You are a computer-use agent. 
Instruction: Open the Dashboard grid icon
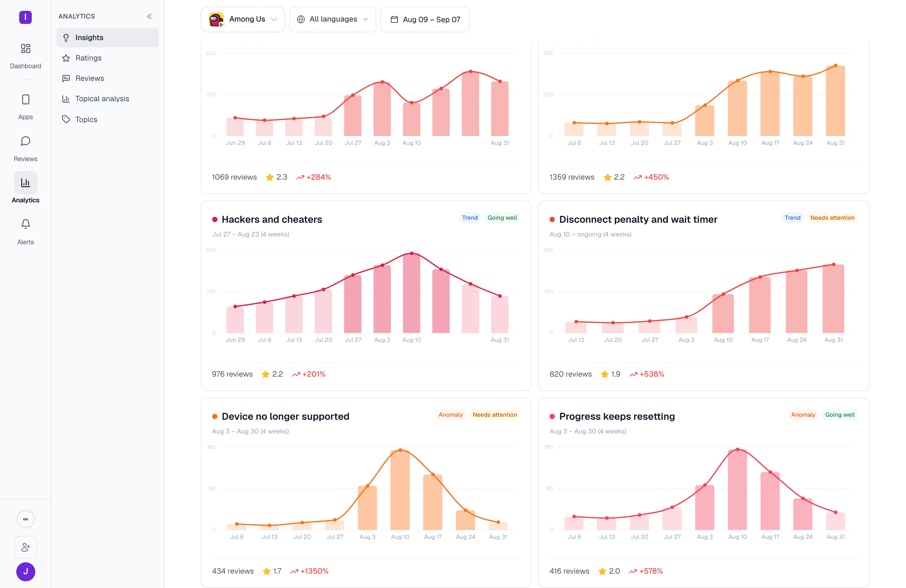coord(25,48)
